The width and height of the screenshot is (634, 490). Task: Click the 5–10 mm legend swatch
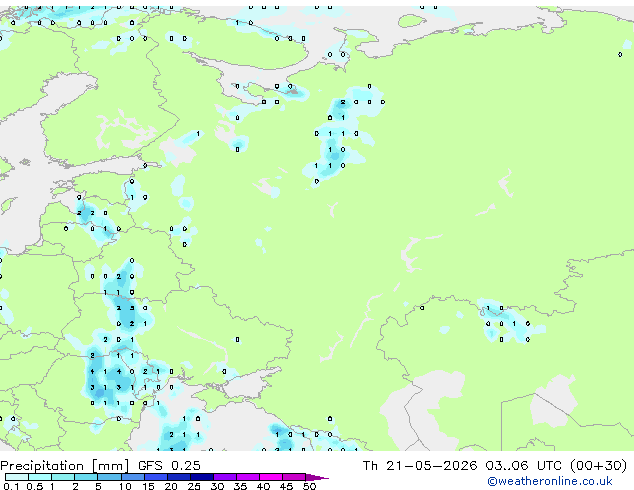[x=109, y=477]
